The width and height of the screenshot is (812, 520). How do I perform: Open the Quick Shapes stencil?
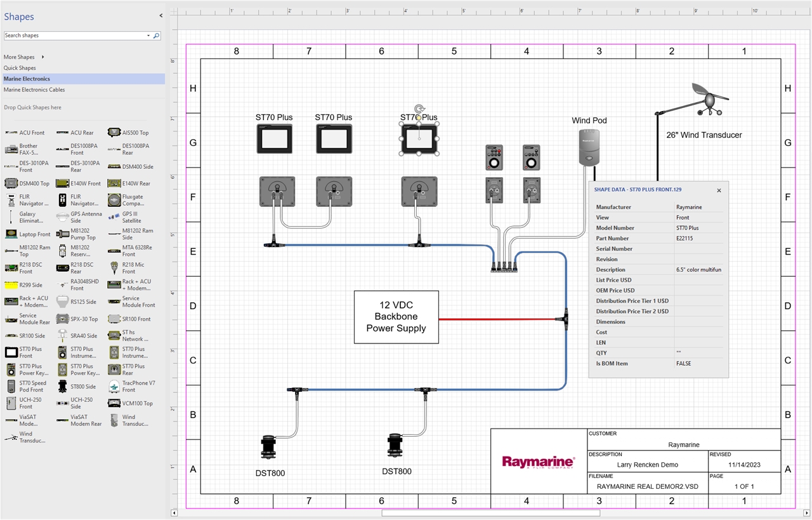coord(20,68)
